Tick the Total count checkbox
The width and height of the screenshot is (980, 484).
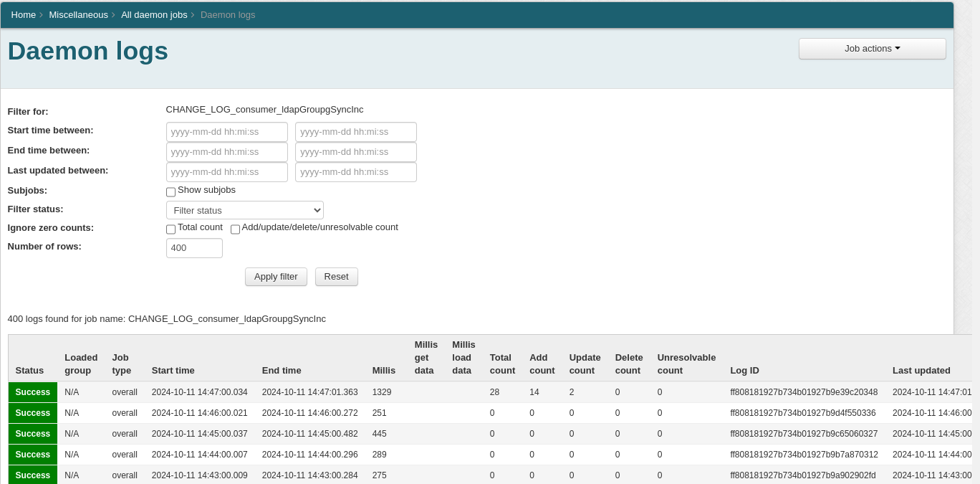pos(170,229)
